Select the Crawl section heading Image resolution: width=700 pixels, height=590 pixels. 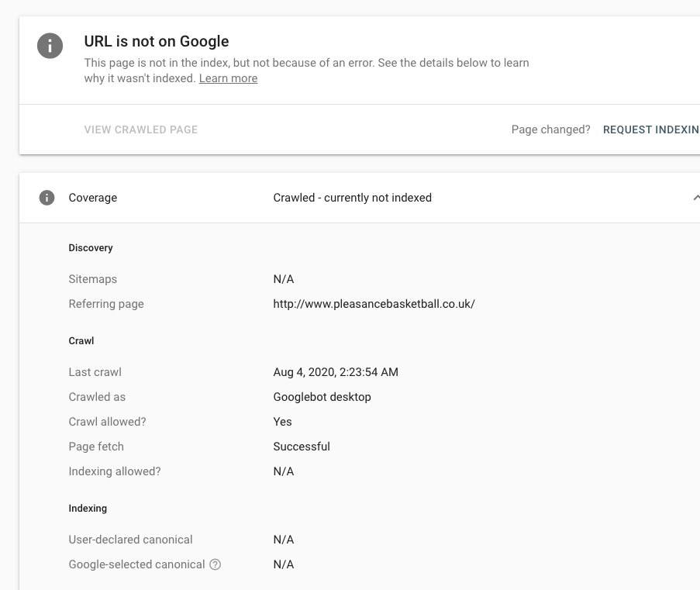[x=81, y=341]
